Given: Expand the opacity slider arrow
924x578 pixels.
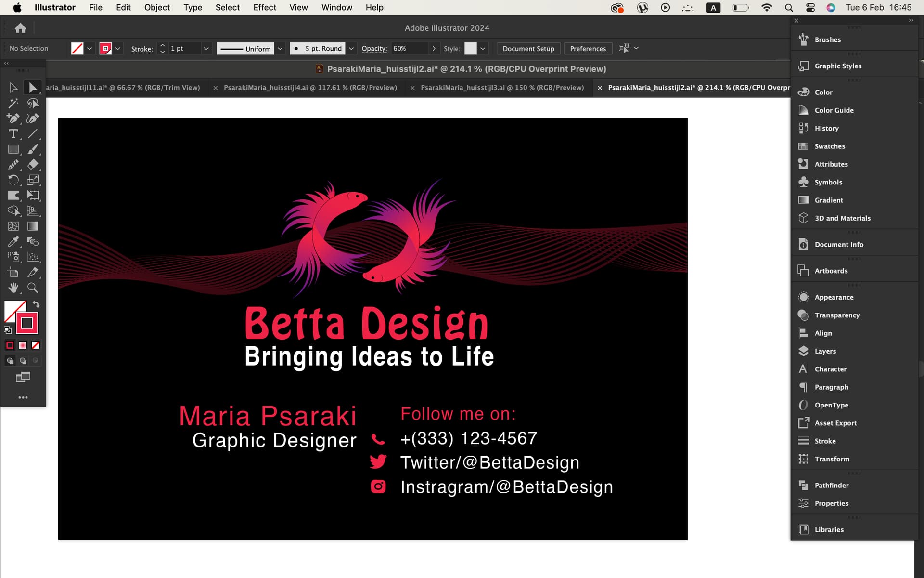Looking at the screenshot, I should coord(434,49).
